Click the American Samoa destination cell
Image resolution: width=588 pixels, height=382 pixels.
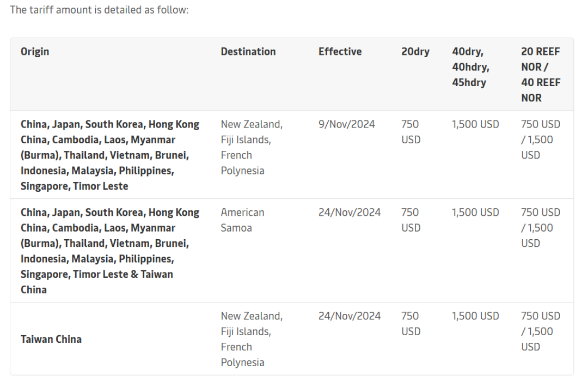(242, 220)
